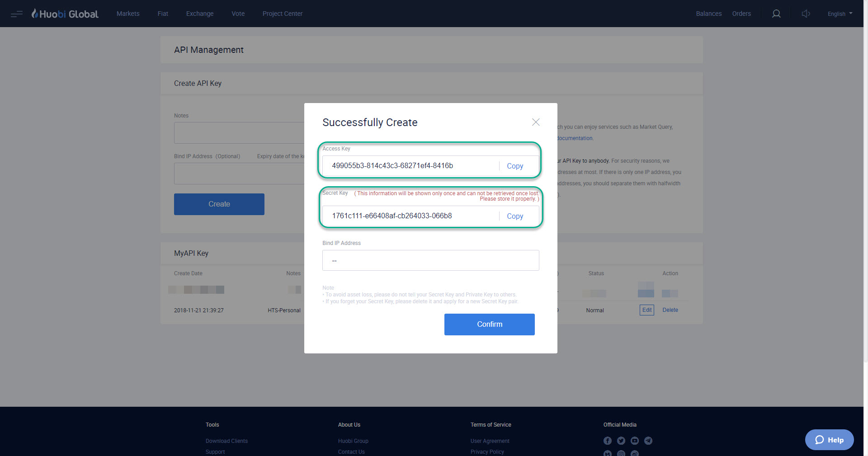Click the announcement speaker icon

[x=806, y=14]
